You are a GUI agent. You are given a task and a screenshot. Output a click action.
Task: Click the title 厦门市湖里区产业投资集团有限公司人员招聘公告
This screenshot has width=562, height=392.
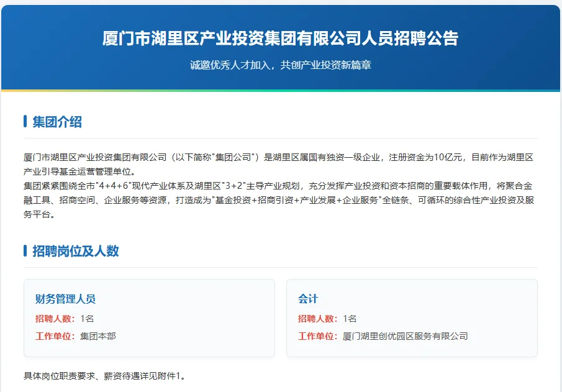tap(280, 39)
